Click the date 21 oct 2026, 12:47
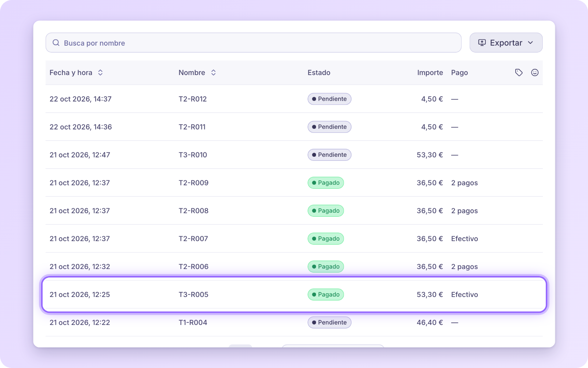The width and height of the screenshot is (588, 368). [x=80, y=155]
